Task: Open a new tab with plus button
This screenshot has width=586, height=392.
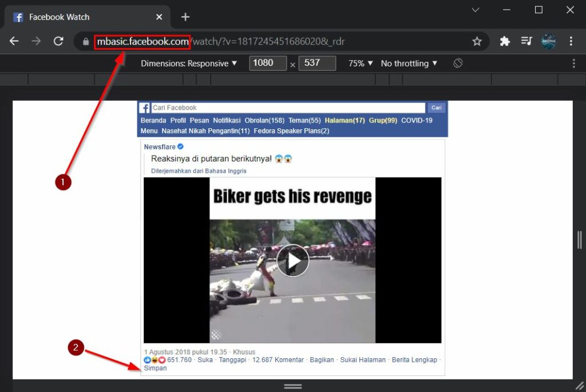Action: point(185,17)
